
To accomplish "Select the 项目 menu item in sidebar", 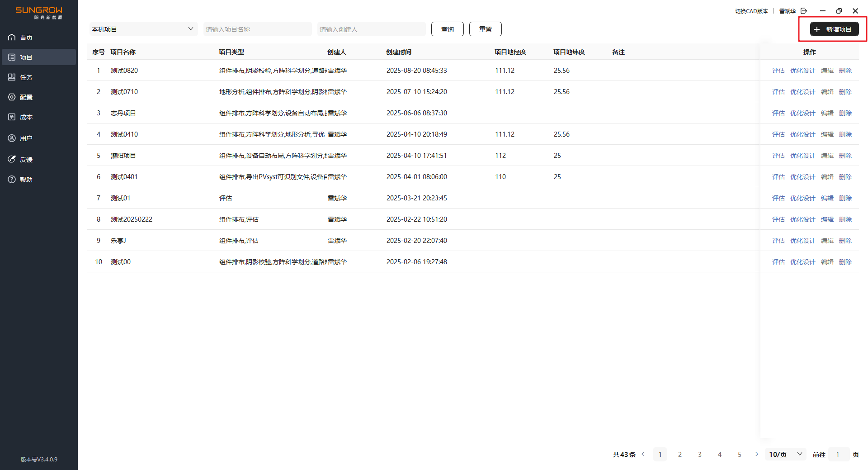I will [39, 57].
